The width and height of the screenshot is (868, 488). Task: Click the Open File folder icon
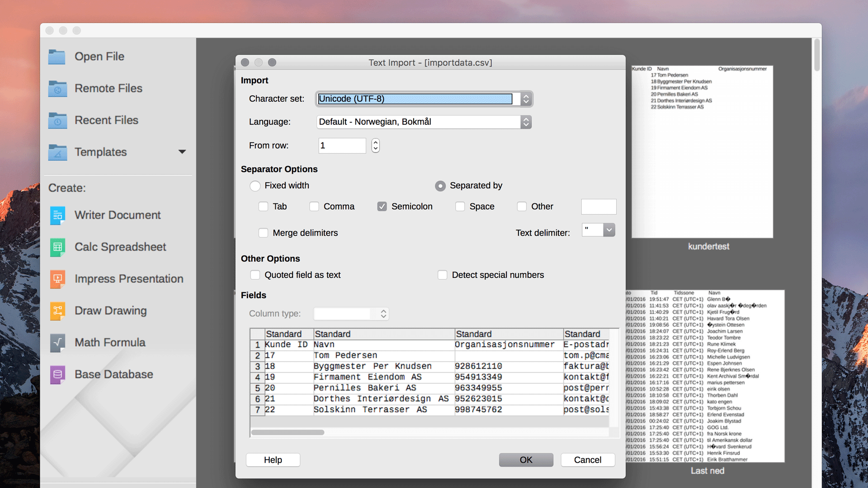(57, 56)
